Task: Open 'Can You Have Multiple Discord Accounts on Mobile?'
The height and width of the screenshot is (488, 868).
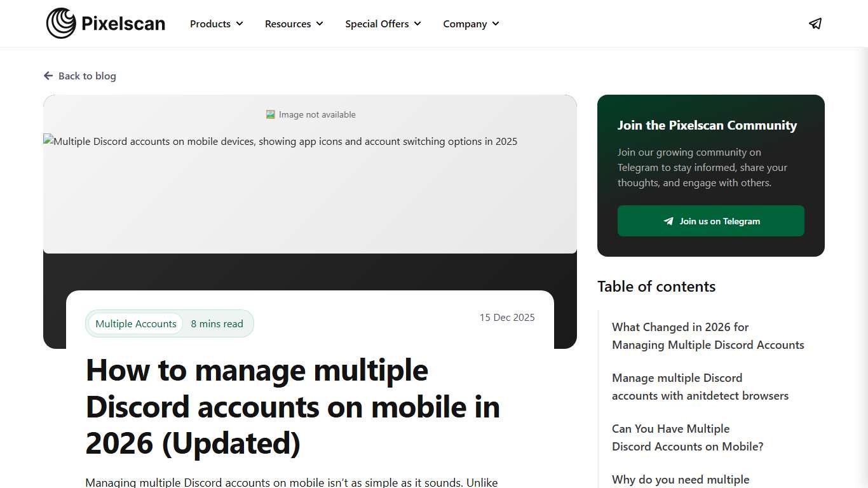Action: [x=688, y=437]
